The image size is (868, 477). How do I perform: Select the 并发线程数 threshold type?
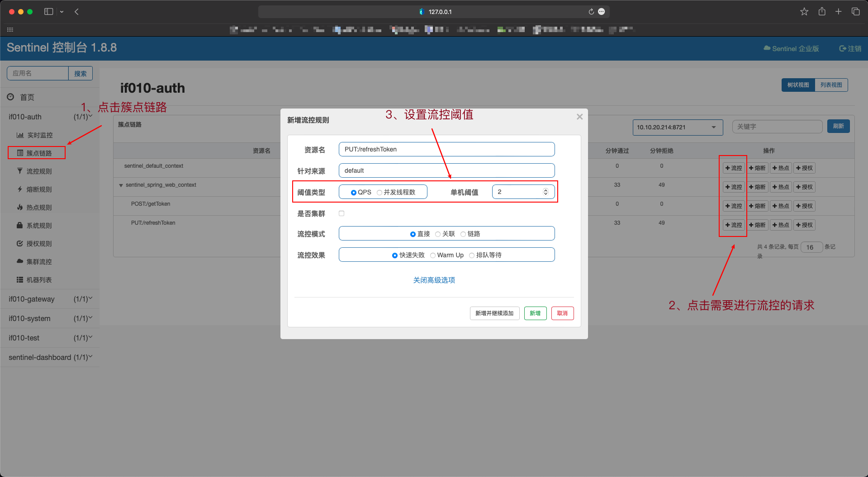point(379,193)
